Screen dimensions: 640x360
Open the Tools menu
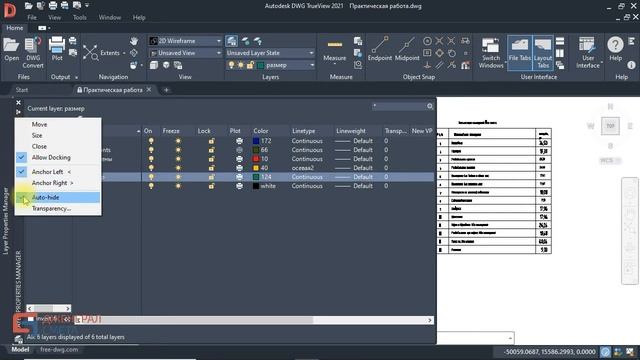click(80, 18)
